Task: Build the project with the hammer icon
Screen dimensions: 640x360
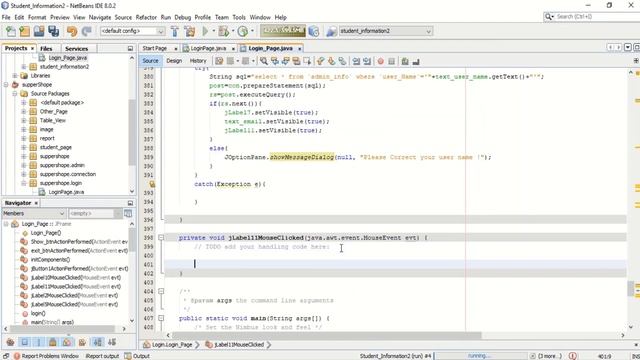Action: [x=175, y=31]
